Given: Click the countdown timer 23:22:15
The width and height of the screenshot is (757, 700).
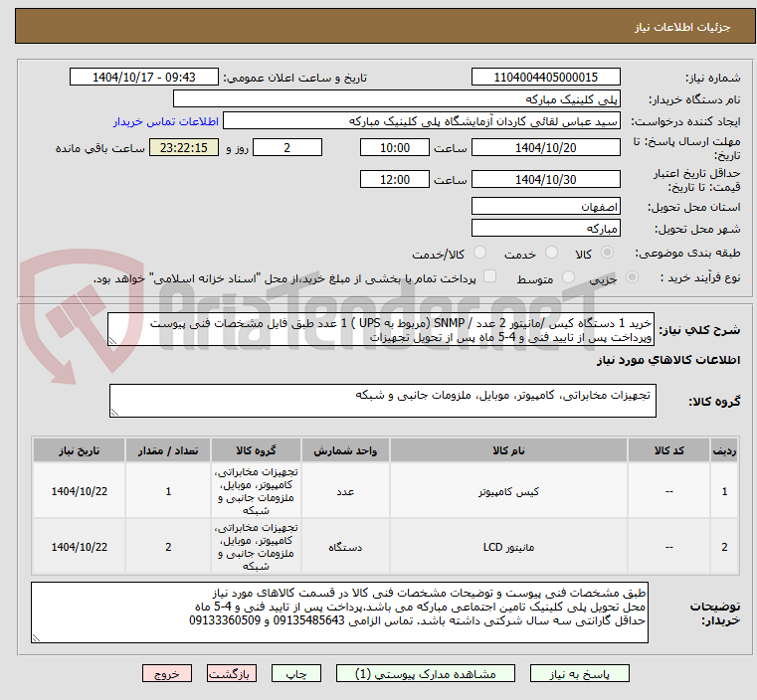Looking at the screenshot, I should [x=184, y=147].
